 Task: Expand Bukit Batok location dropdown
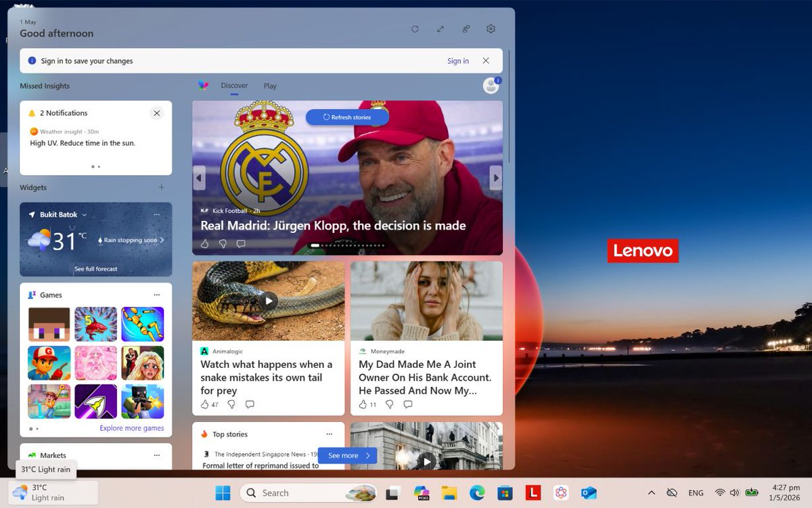(x=85, y=215)
